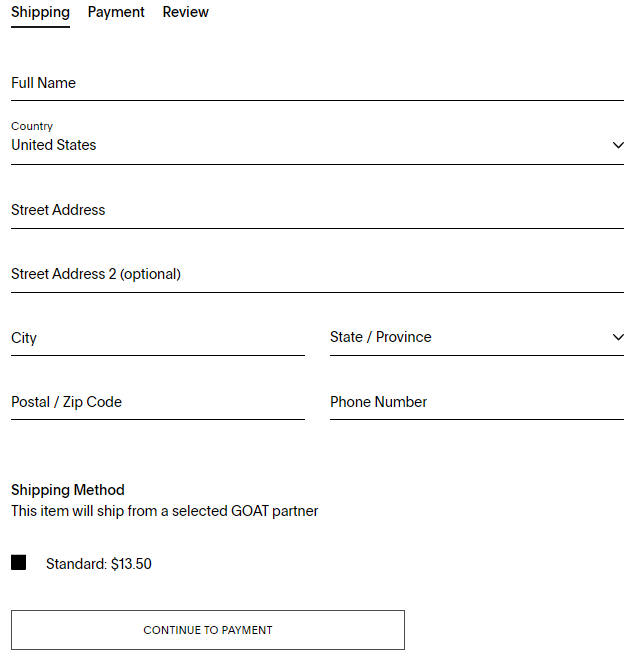Click the GOAT partner shipping notice text
Viewport: 640px width, 660px height.
pyautogui.click(x=165, y=511)
